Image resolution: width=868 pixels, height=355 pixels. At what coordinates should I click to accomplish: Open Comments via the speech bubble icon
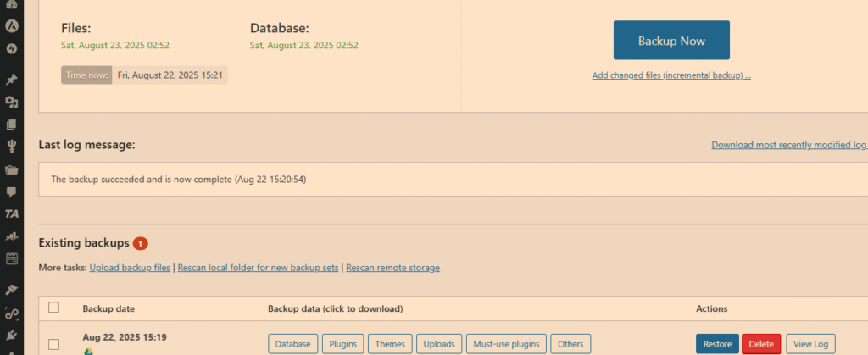(x=11, y=191)
